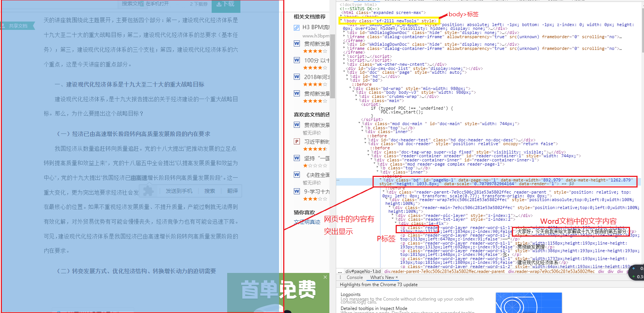Click the ellipsis marker on selected pageNo-1 row

[338, 180]
